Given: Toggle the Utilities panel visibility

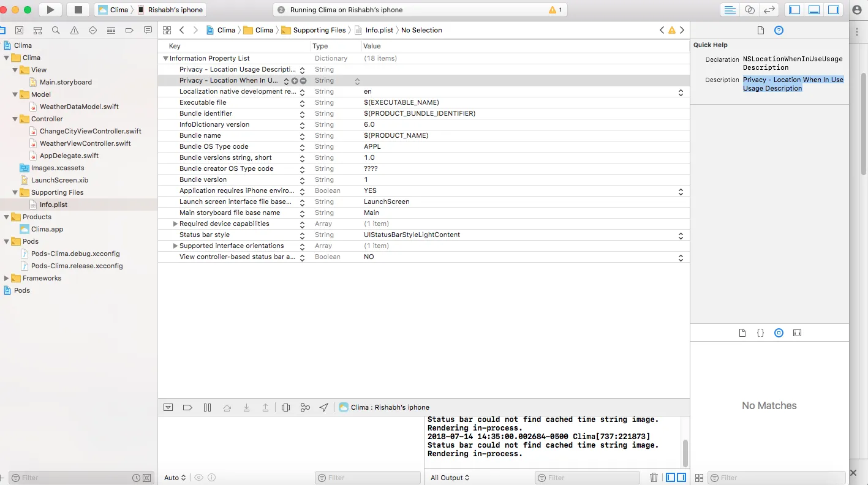Looking at the screenshot, I should 834,10.
